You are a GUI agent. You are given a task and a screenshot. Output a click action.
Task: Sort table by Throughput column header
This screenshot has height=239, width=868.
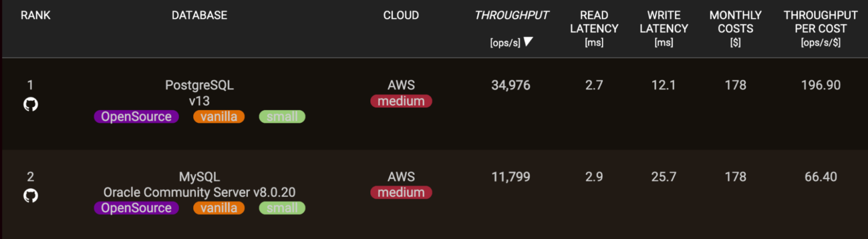pyautogui.click(x=512, y=15)
